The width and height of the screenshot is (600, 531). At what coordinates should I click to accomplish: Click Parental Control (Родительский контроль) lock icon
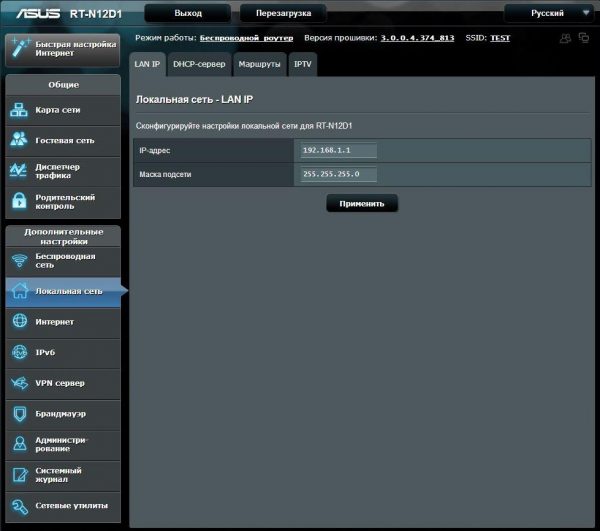20,201
